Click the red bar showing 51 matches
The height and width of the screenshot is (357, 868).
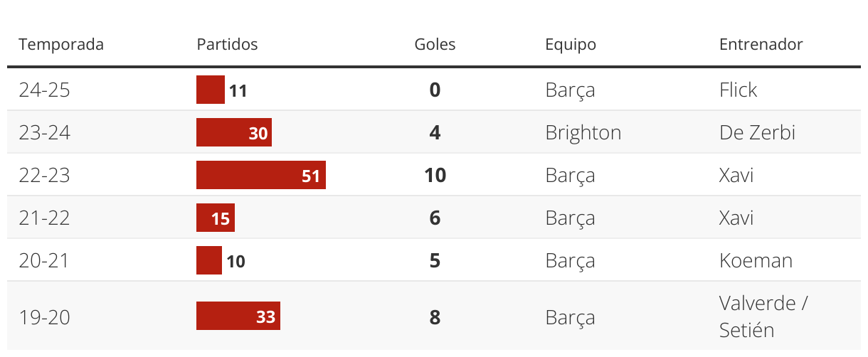pyautogui.click(x=261, y=175)
